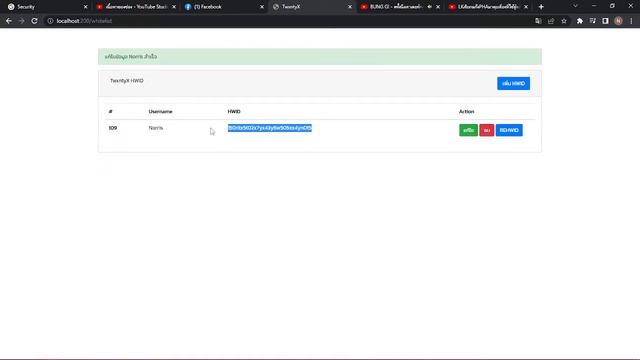Close the Security tab

[x=86, y=7]
